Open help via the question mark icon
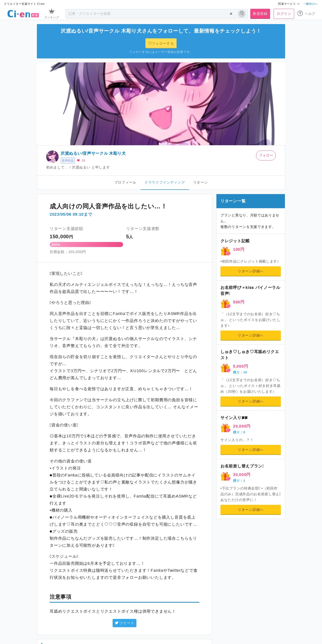The width and height of the screenshot is (322, 644). click(x=300, y=14)
